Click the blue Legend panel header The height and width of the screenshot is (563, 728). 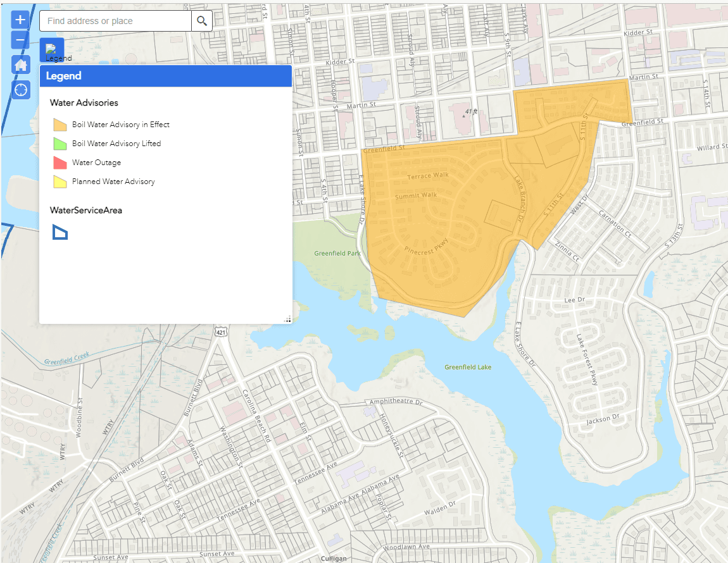coord(165,76)
